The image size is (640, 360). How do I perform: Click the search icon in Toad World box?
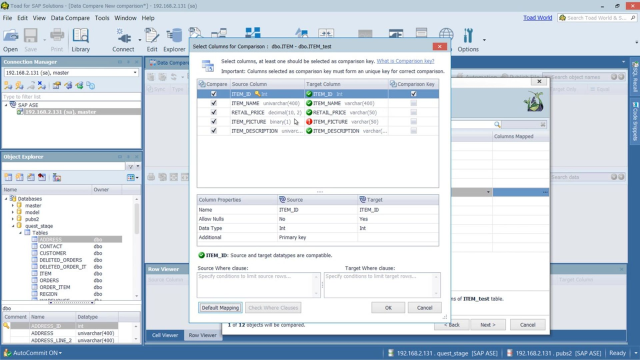633,18
